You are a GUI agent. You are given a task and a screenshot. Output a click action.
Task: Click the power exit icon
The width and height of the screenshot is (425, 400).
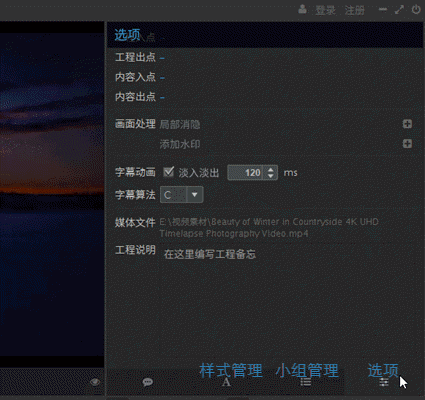pos(416,9)
